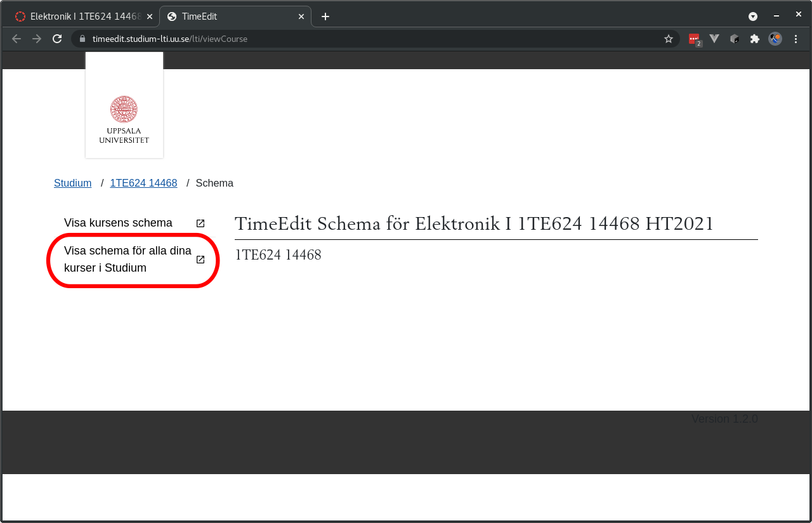Viewport: 812px width, 523px height.
Task: Click the Schema breadcrumb text
Action: coord(214,183)
